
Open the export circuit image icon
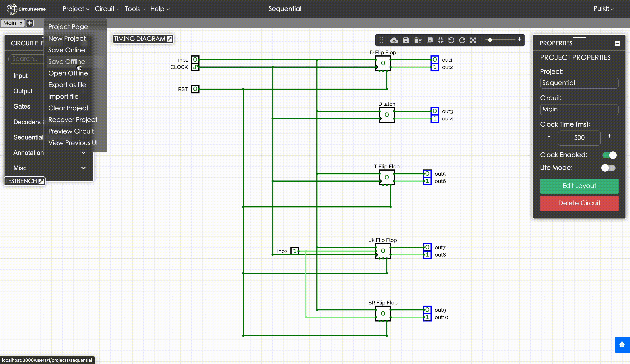pos(430,40)
